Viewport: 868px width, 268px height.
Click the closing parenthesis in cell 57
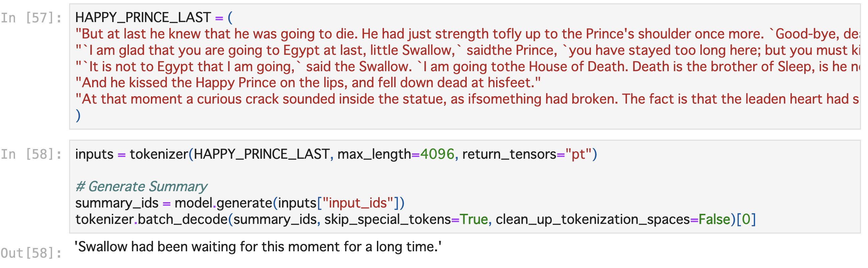tap(78, 116)
